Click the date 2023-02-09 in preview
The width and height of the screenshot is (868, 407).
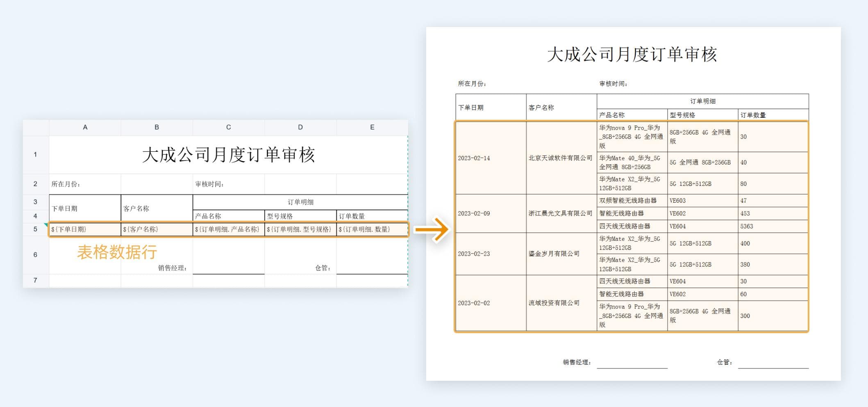[474, 213]
